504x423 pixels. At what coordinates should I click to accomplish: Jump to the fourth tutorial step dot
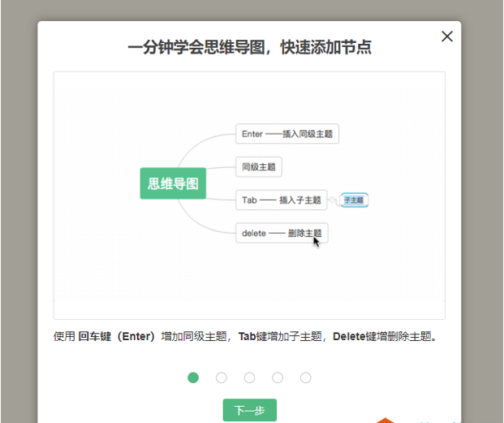(278, 378)
